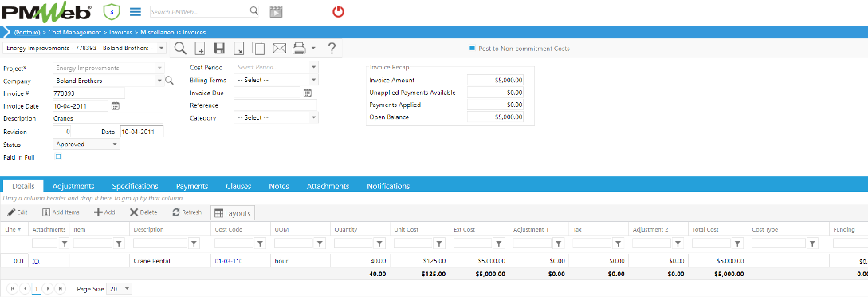Open the Status dropdown showing Approved
This screenshot has width=868, height=297.
[x=115, y=144]
